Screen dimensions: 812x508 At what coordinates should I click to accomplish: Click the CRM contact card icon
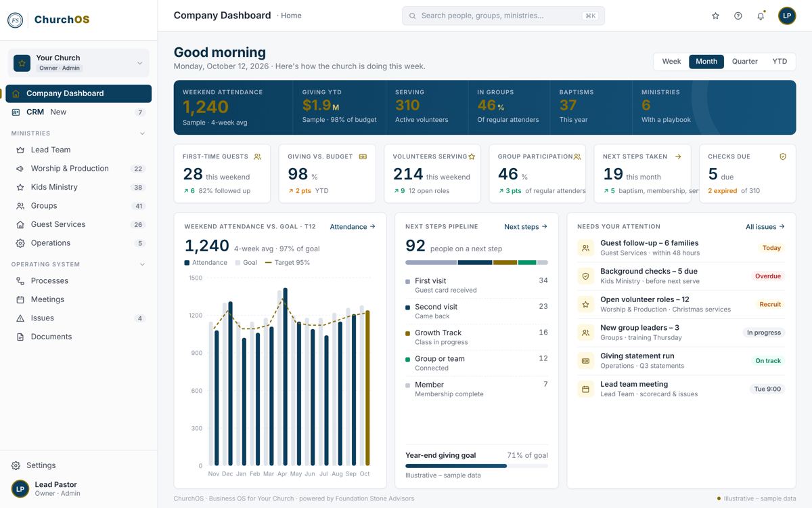click(16, 112)
